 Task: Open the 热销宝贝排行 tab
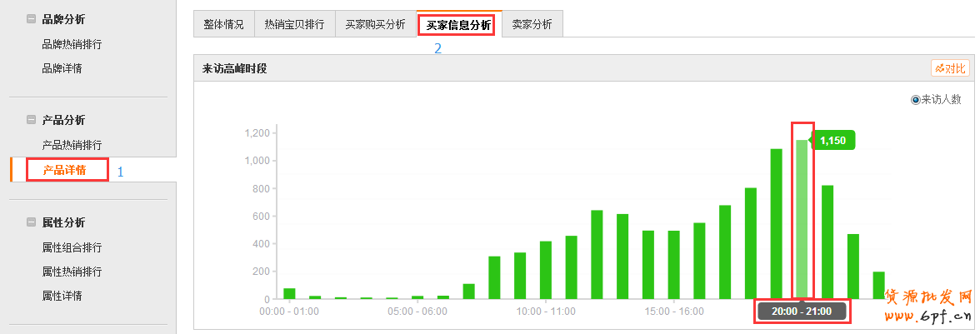pyautogui.click(x=294, y=25)
